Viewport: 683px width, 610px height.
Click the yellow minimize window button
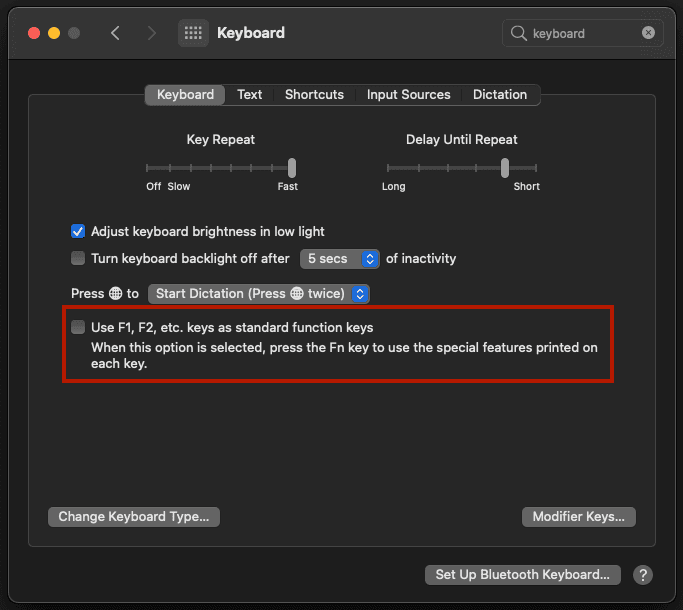(54, 33)
